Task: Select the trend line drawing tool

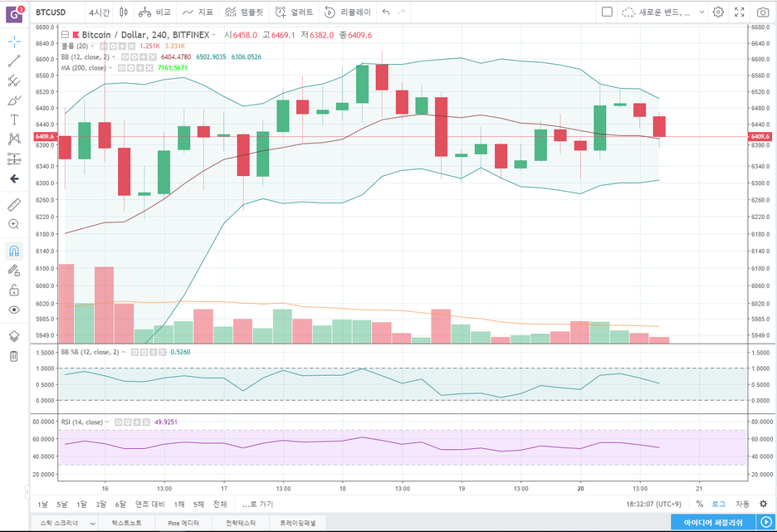Action: (14, 61)
